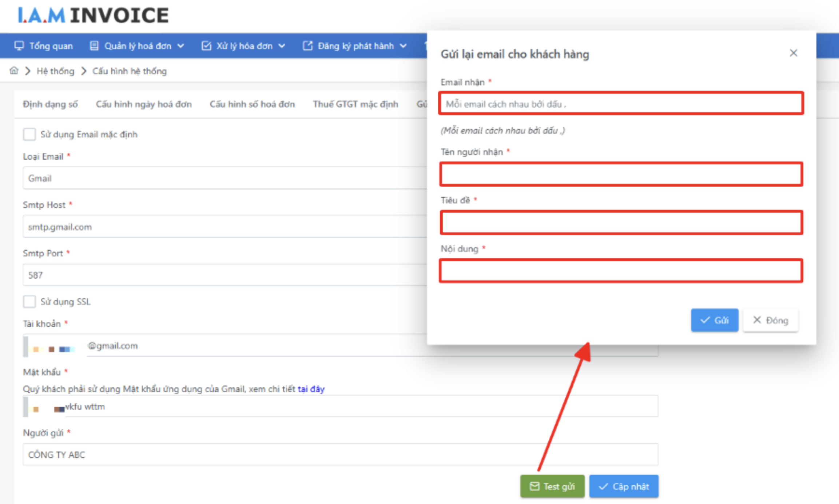The height and width of the screenshot is (504, 839).
Task: Click the I.A.M INVOICE logo
Action: pyautogui.click(x=93, y=15)
